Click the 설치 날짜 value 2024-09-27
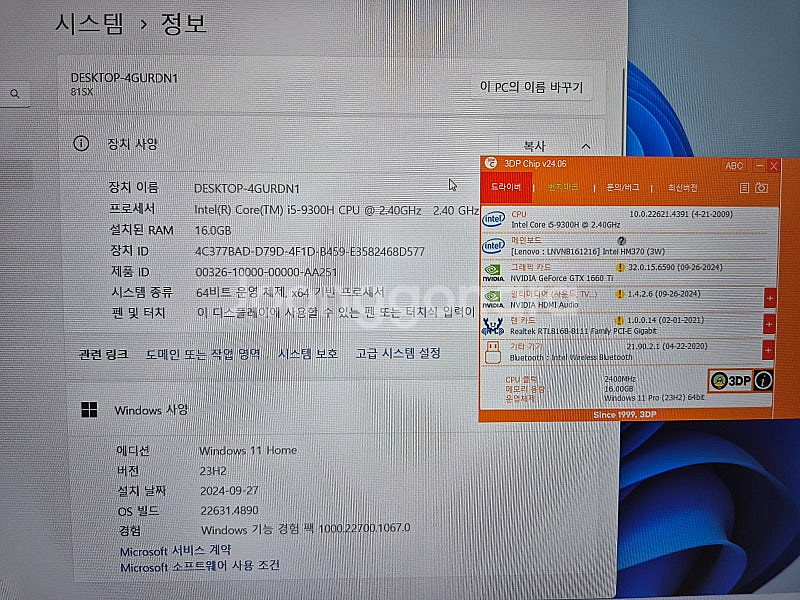This screenshot has height=600, width=800. (230, 490)
